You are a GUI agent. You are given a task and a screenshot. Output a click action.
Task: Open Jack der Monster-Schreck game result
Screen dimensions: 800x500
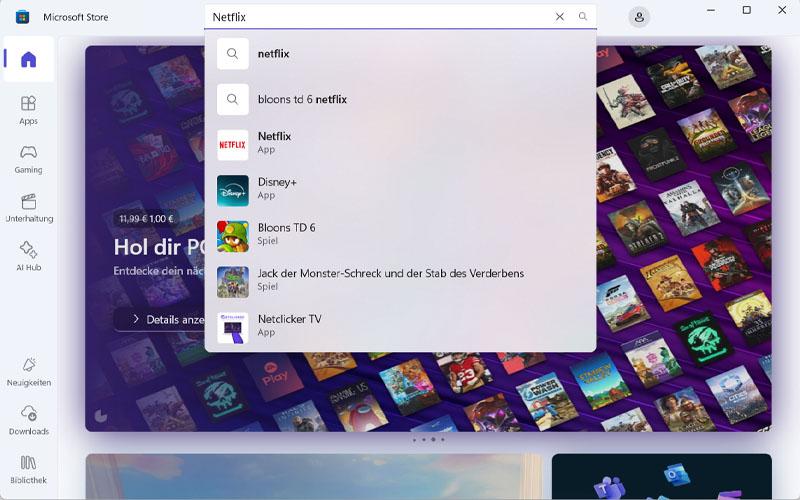400,282
